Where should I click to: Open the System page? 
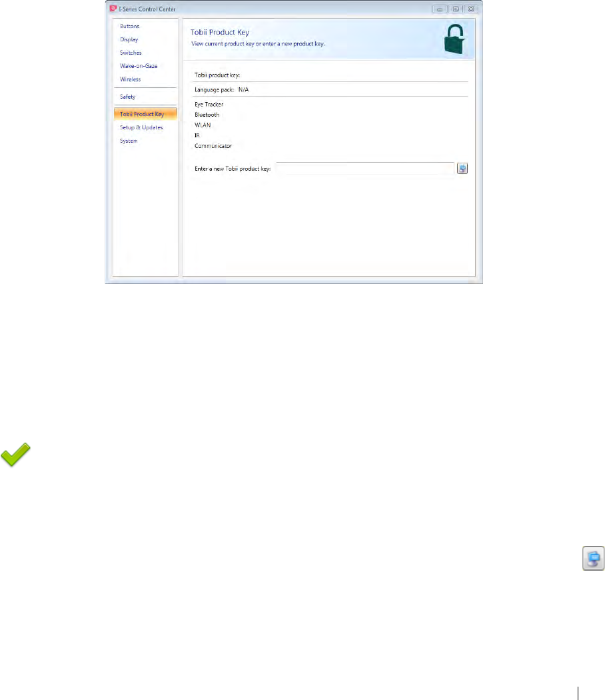click(x=129, y=141)
